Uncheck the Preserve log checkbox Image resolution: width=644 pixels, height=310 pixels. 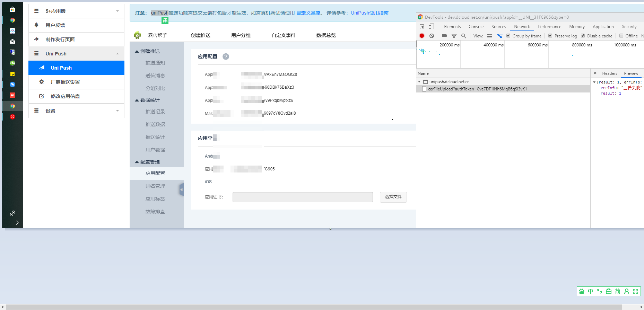550,36
